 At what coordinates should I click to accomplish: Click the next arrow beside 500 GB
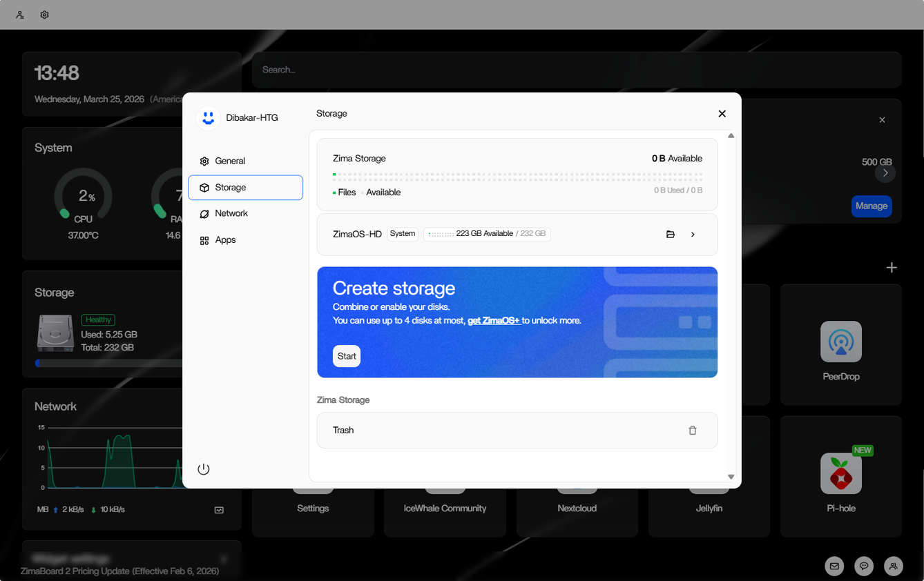[885, 173]
